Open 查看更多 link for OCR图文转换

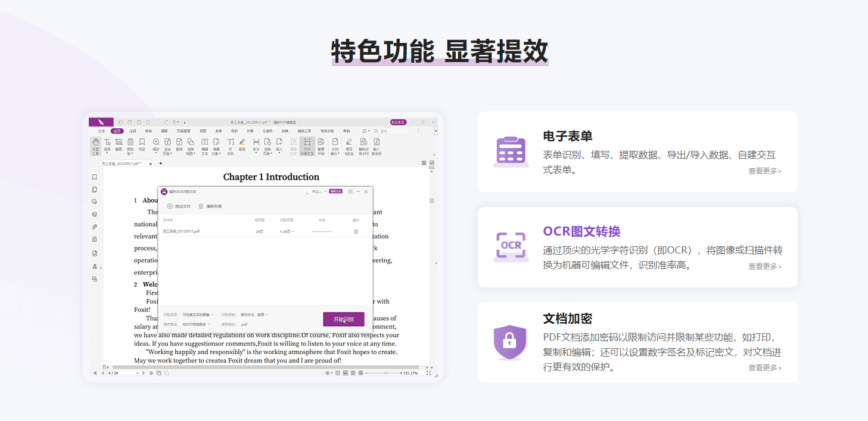[764, 266]
